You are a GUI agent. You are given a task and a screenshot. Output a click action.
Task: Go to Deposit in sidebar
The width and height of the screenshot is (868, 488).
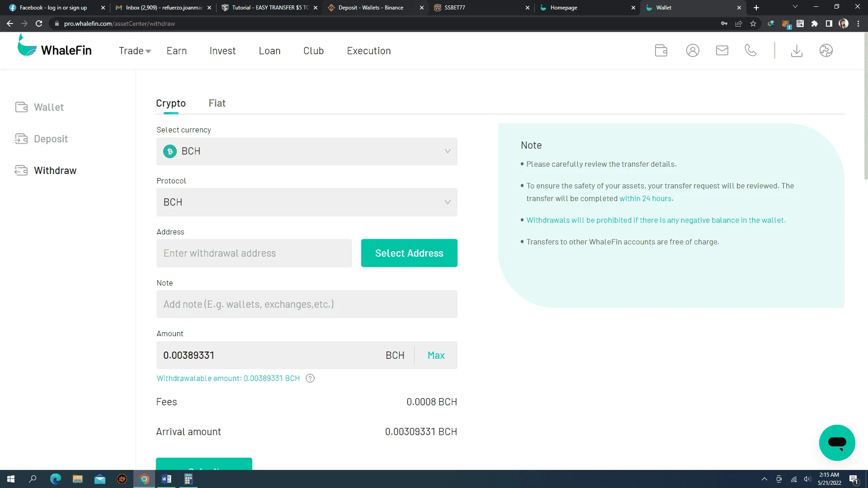click(42, 139)
